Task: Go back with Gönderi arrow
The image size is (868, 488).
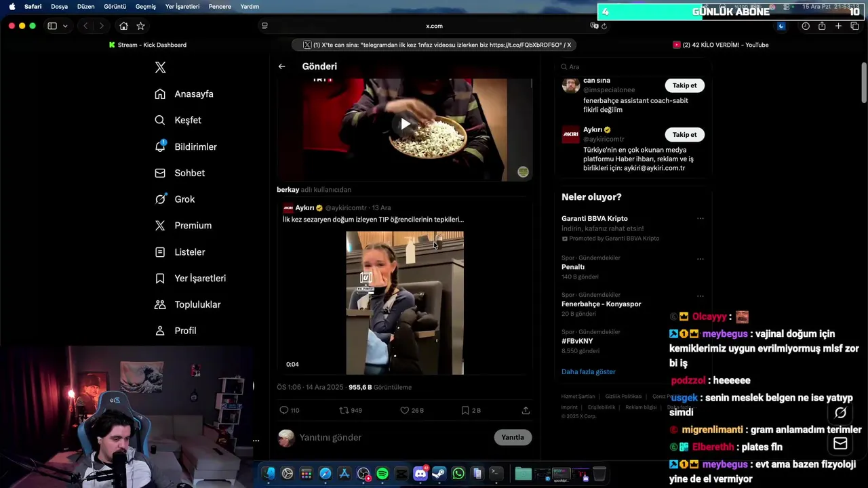Action: pos(281,66)
